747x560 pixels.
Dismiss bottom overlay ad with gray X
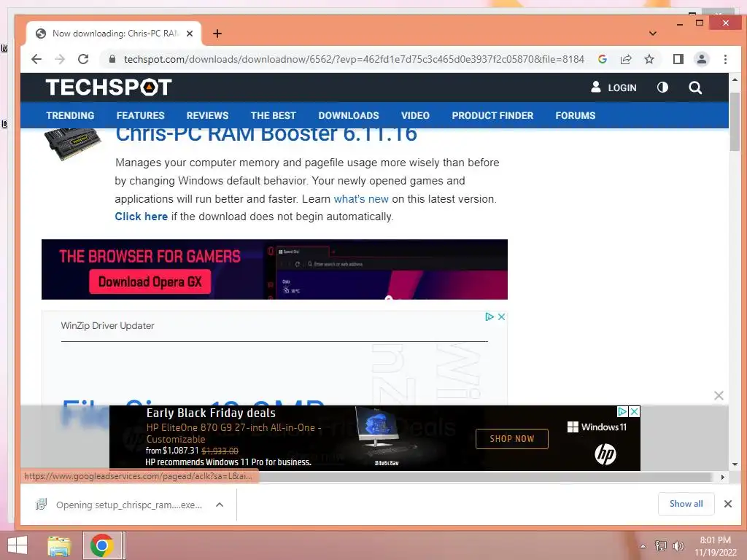tap(719, 395)
